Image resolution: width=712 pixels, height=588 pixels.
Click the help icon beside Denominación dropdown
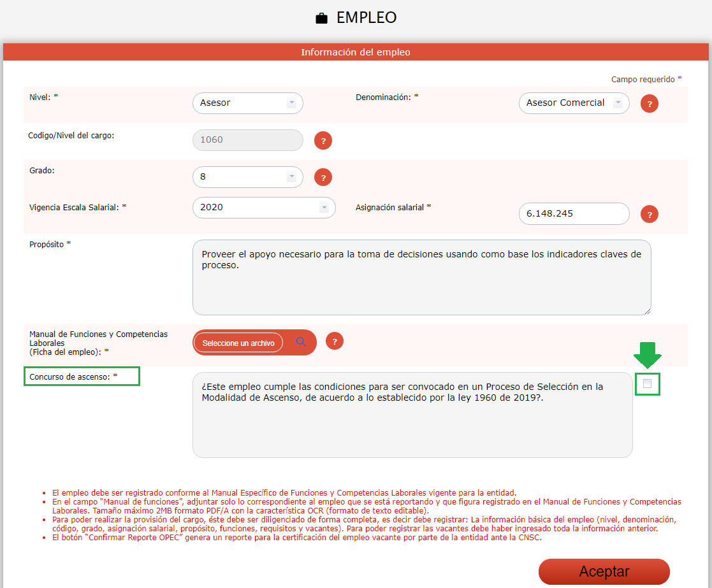[x=649, y=104]
